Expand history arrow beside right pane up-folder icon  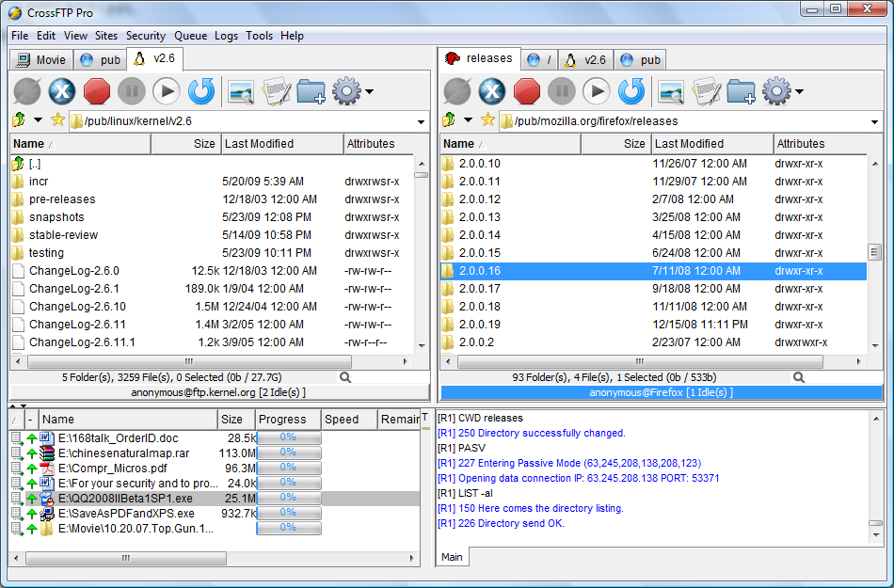click(x=468, y=120)
